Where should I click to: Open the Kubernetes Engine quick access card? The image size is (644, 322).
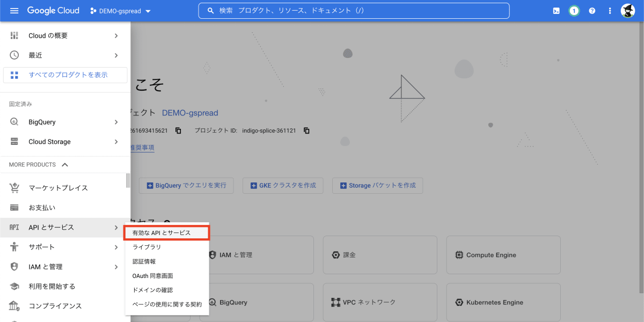pos(503,302)
